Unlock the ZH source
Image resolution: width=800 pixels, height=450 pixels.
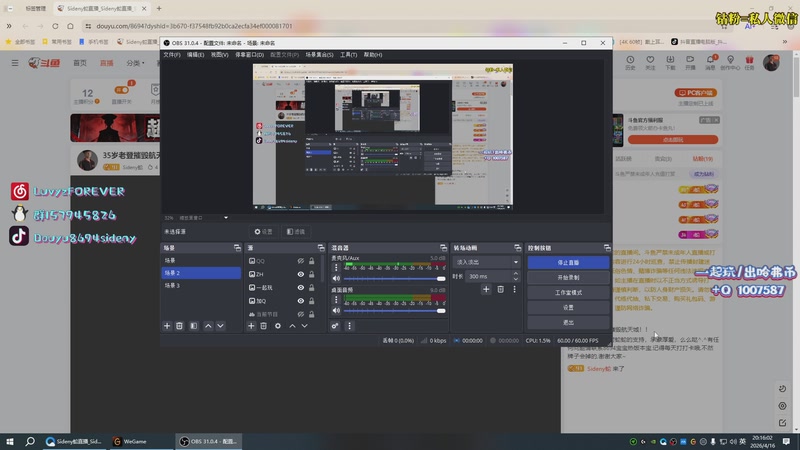[x=312, y=274]
